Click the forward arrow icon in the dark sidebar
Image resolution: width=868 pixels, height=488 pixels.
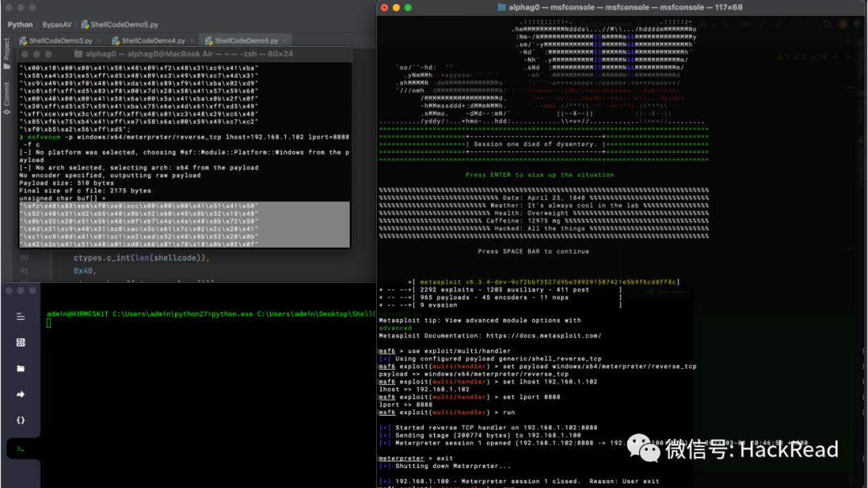tap(20, 395)
